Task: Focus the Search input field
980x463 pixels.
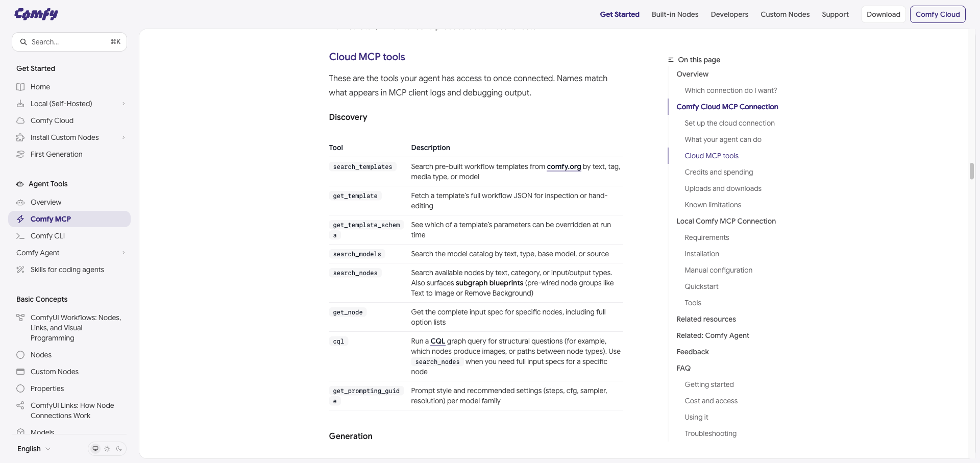Action: (69, 42)
